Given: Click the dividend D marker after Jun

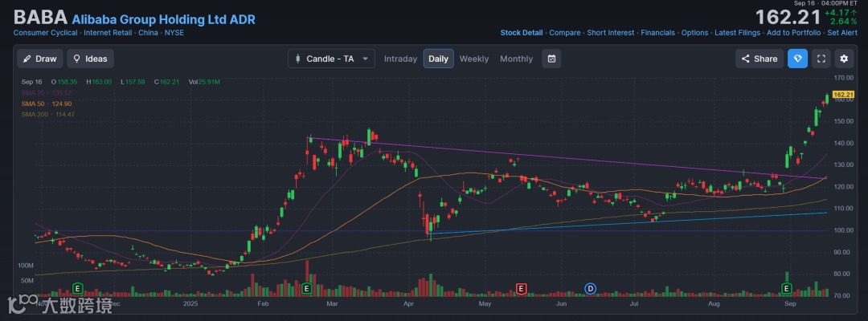Looking at the screenshot, I should (x=591, y=288).
